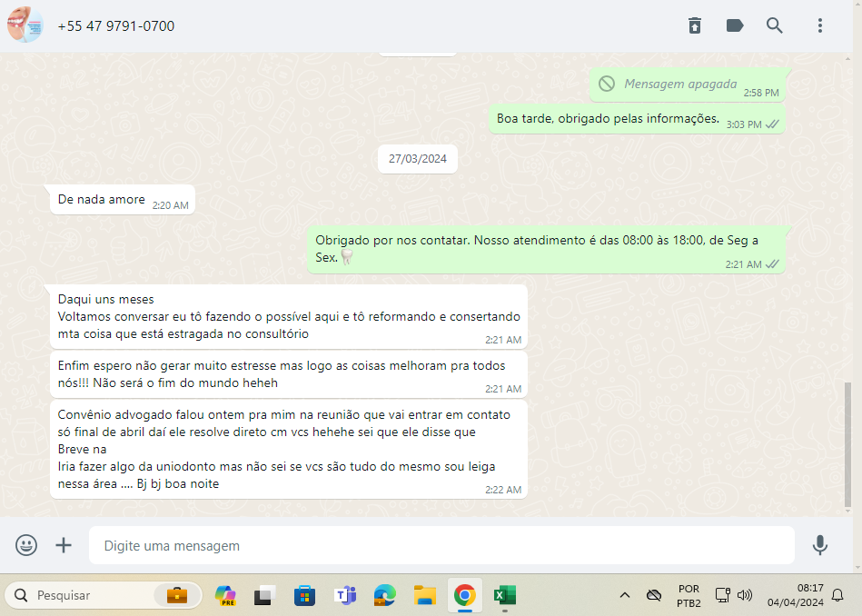
Task: Click the 27/03/2024 date badge
Action: 418,158
